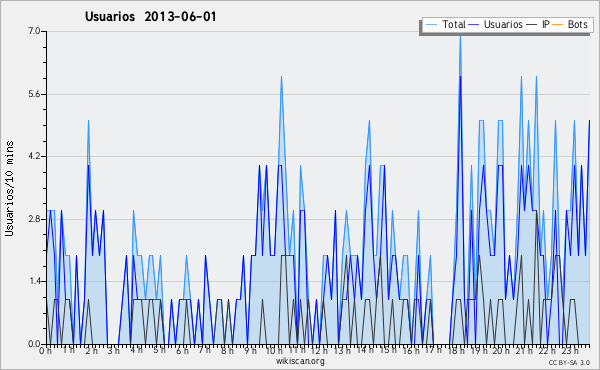Click the x-axis label '8 h'
Viewport: 600px width, 370px height.
click(227, 350)
